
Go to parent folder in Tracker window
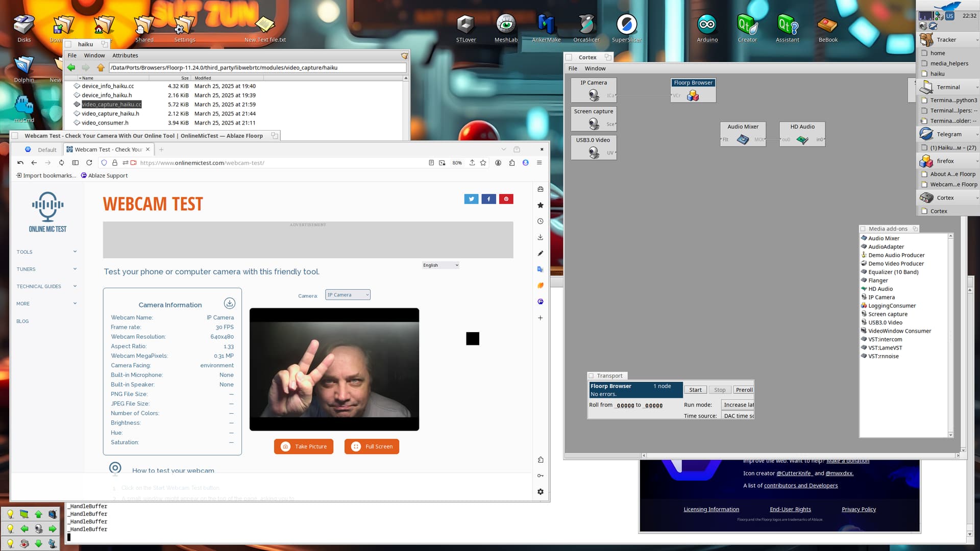point(101,67)
